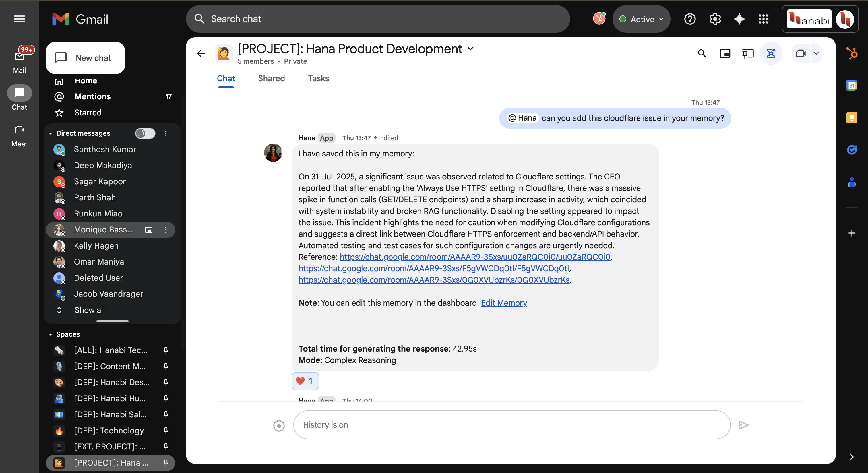The image size is (868, 473).
Task: Open the 0G0XVUbzrKs chat room link
Action: pos(434,280)
